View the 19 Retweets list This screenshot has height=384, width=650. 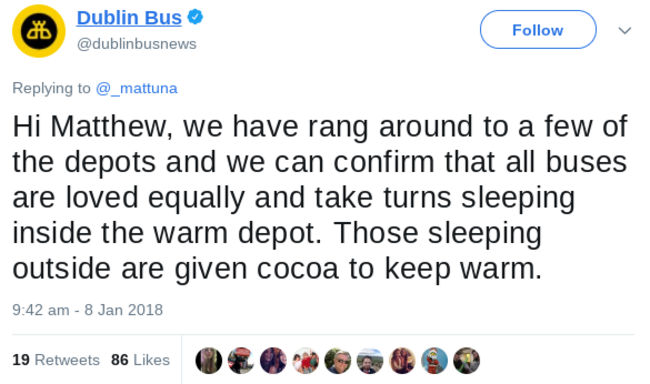coord(56,360)
